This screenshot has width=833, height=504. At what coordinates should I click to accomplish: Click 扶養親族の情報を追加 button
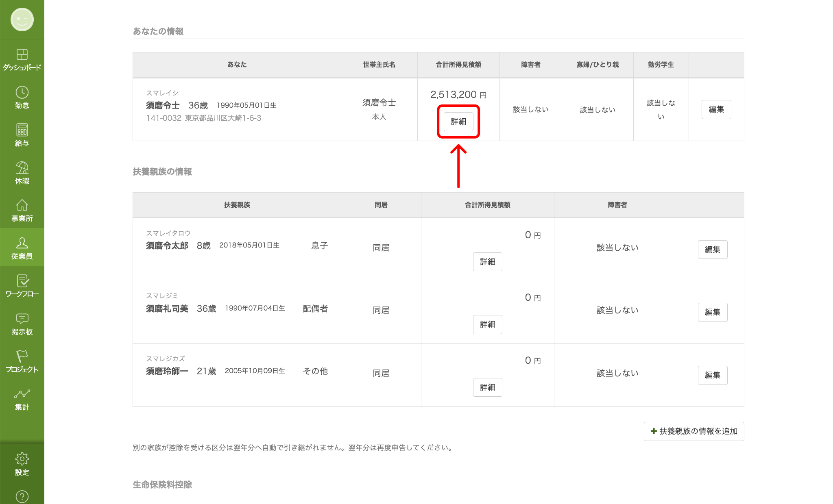pyautogui.click(x=694, y=431)
